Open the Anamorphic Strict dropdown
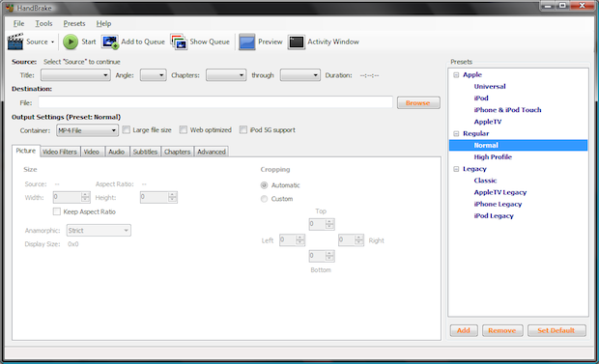 (x=99, y=231)
